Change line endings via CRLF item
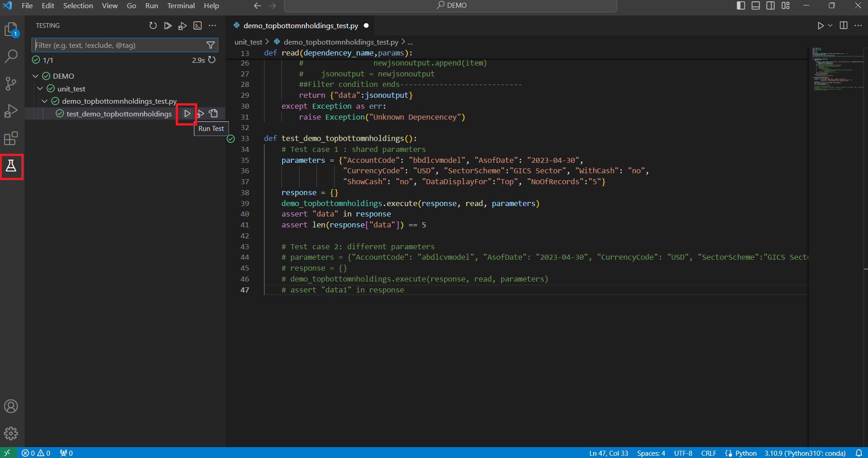The width and height of the screenshot is (868, 458). (708, 453)
